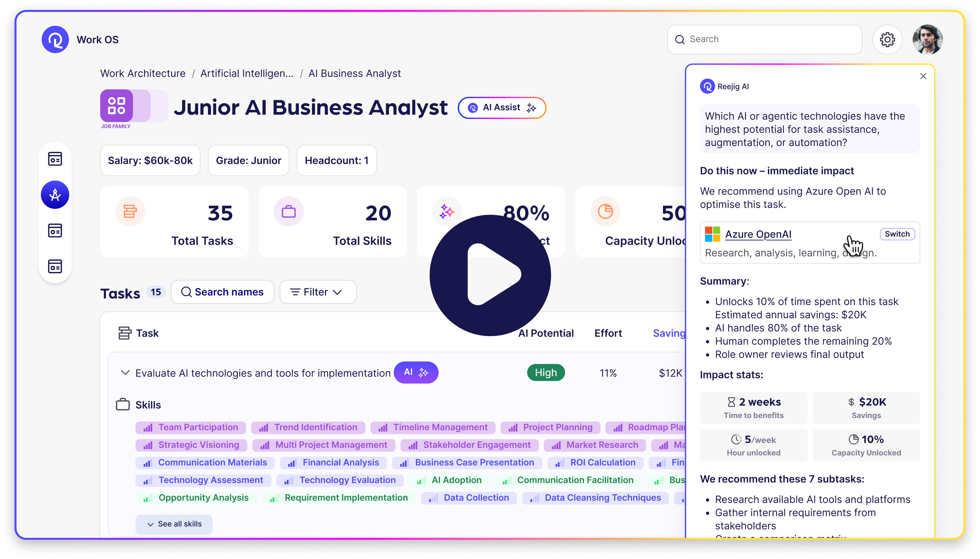Open the top card icon in left sidebar
This screenshot has height=559, width=980.
(x=55, y=158)
